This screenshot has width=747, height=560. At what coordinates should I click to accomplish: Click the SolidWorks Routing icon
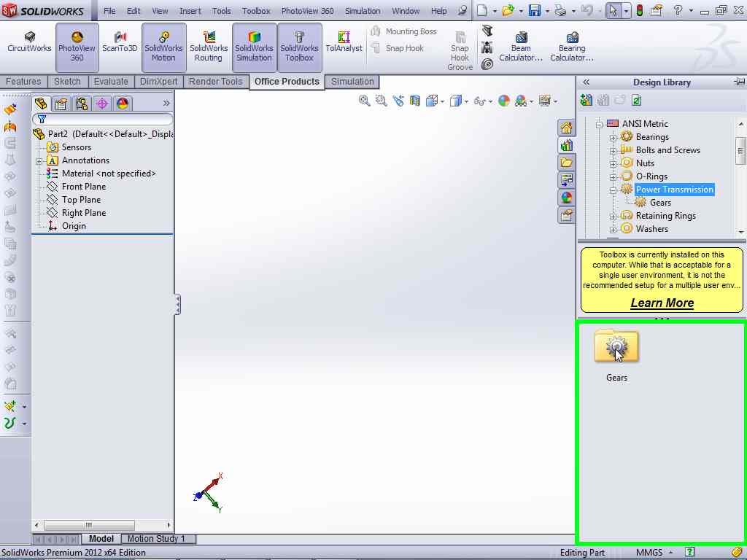[209, 47]
